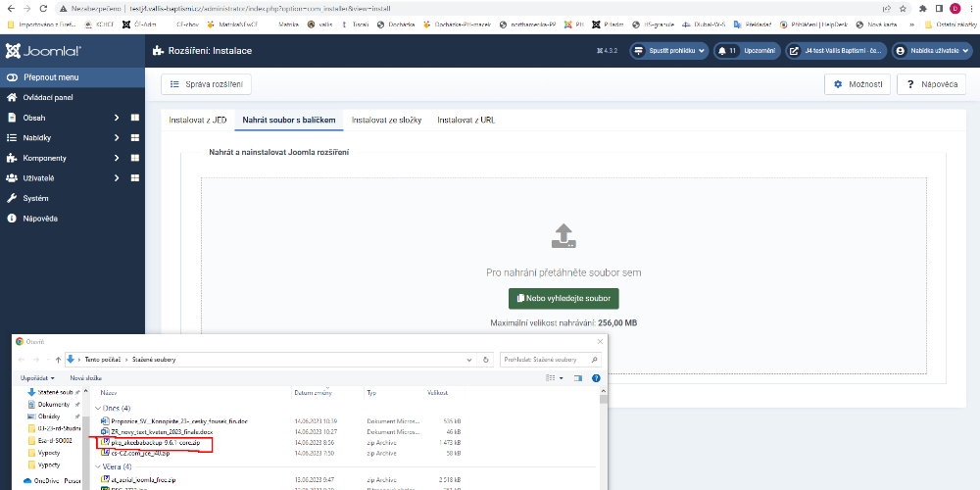The width and height of the screenshot is (980, 490).
Task: Refresh the Stažené soubory folder listing
Action: point(485,360)
